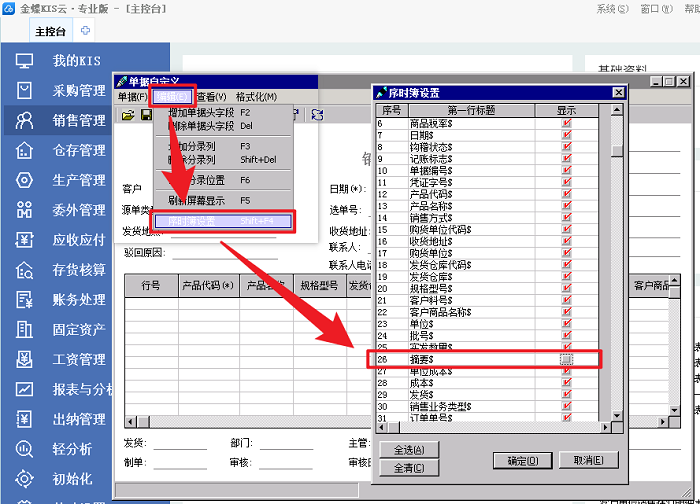Viewport: 700px width, 504px height.
Task: Select 仓存管理 warehouse icon
Action: 25,151
